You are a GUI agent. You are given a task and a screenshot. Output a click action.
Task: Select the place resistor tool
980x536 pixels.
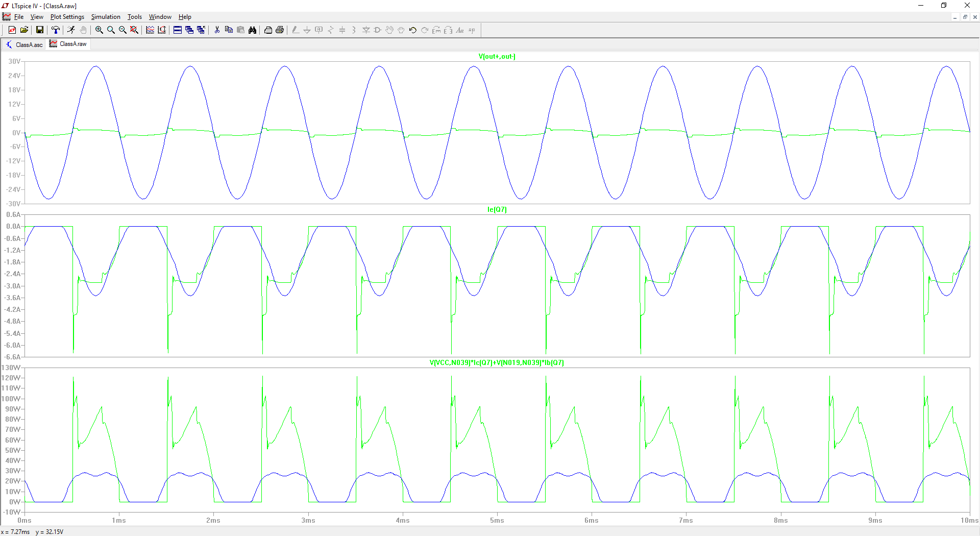[331, 30]
